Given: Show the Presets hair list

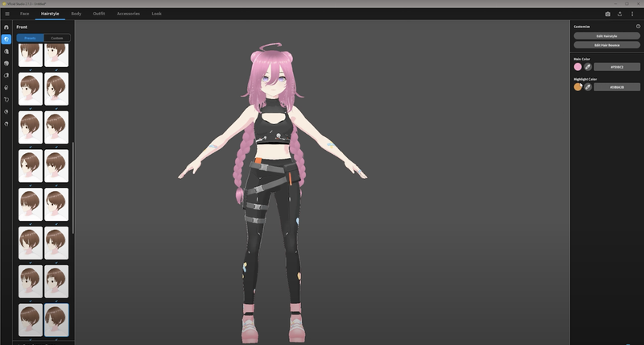Looking at the screenshot, I should tap(30, 38).
